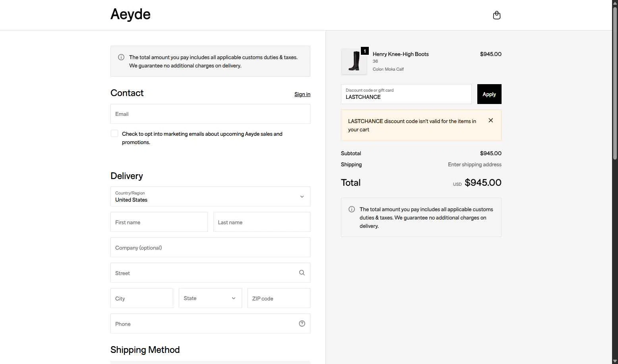Click the help icon in Phone field
618x364 pixels.
pyautogui.click(x=302, y=324)
